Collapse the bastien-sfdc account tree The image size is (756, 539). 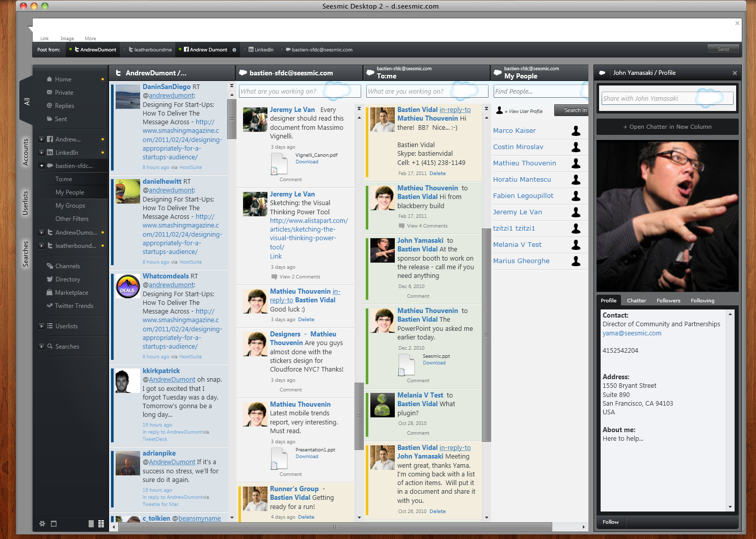(x=42, y=166)
